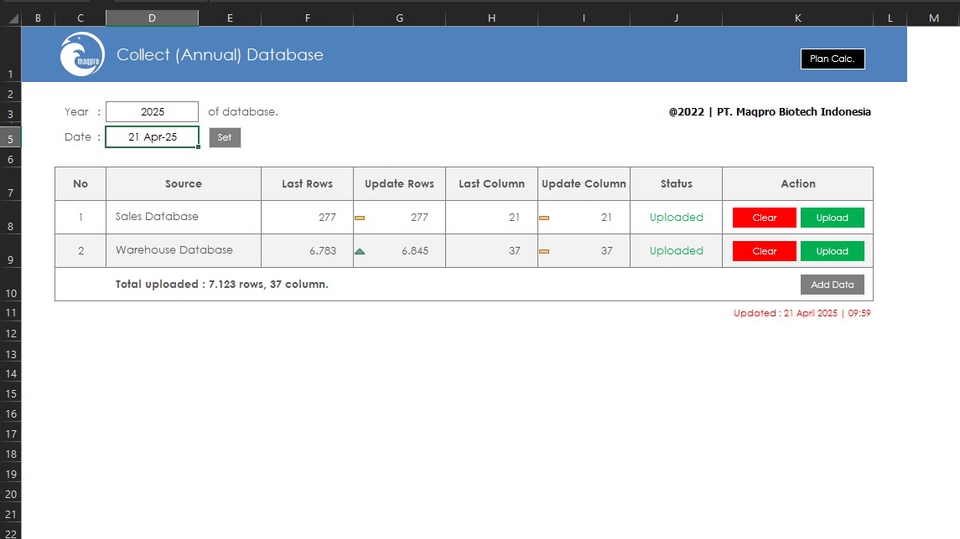The width and height of the screenshot is (960, 539).
Task: Click the Last Column header cell
Action: point(492,184)
